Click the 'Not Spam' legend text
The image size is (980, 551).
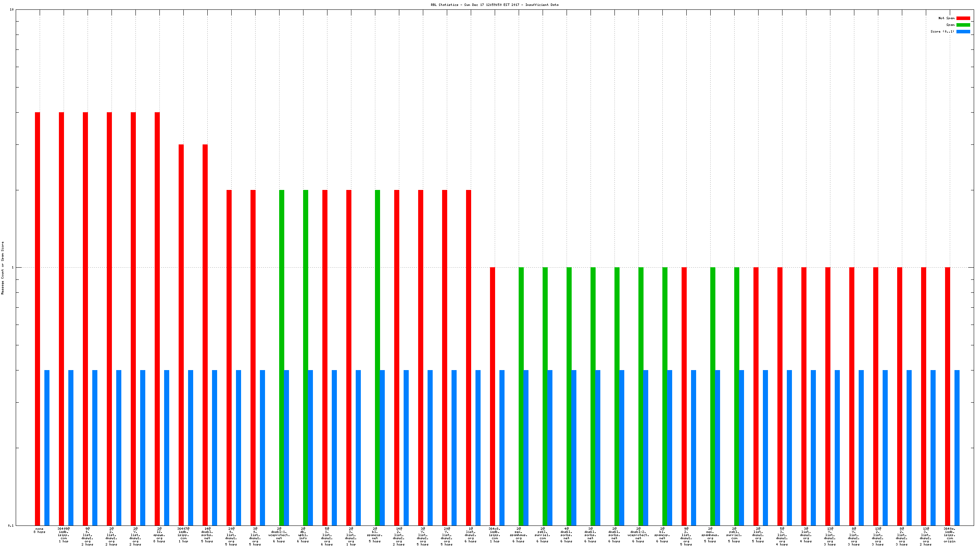point(946,18)
